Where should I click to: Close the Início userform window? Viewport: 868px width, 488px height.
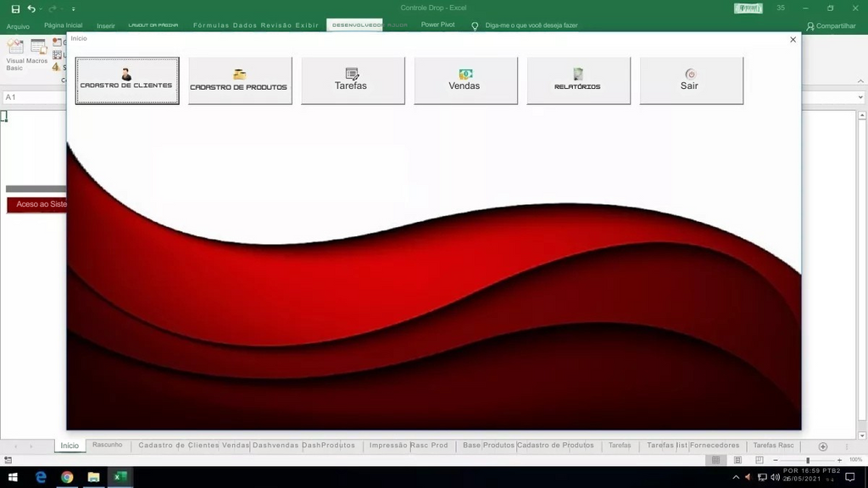coord(793,40)
